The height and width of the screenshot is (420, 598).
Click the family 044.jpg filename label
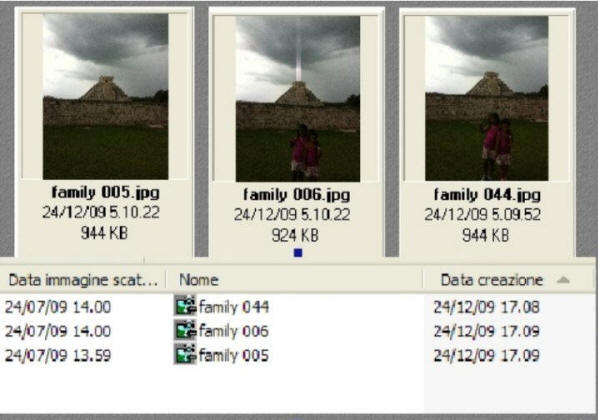487,195
